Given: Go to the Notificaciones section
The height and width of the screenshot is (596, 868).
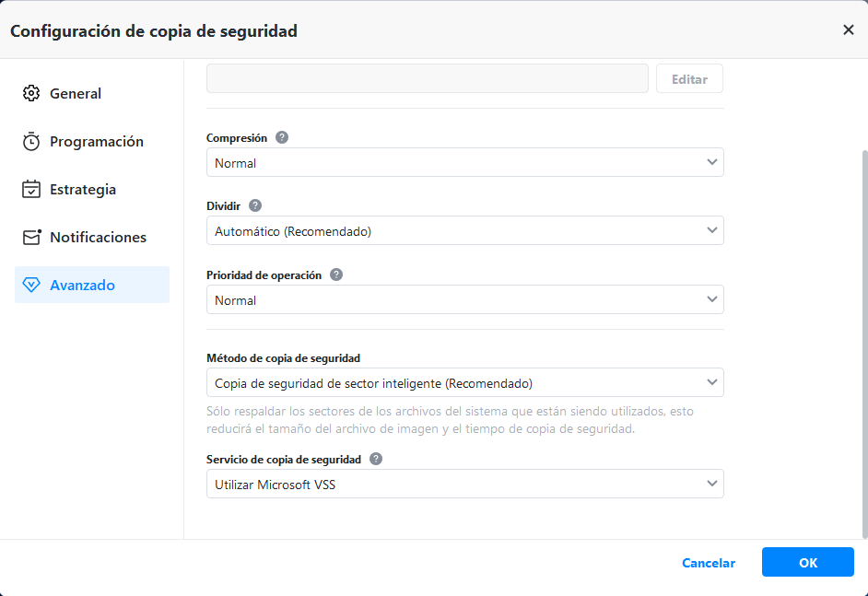Looking at the screenshot, I should point(98,237).
